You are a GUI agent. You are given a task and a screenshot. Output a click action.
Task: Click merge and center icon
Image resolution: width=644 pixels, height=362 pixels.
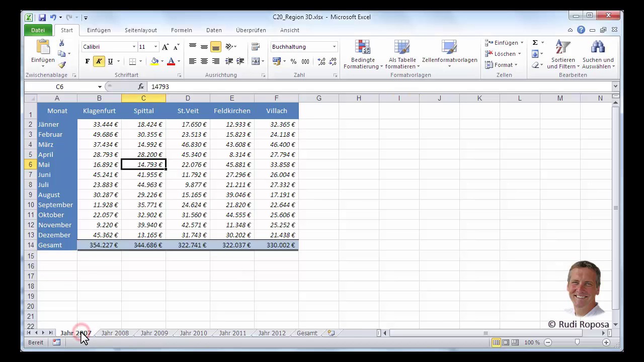[256, 61]
